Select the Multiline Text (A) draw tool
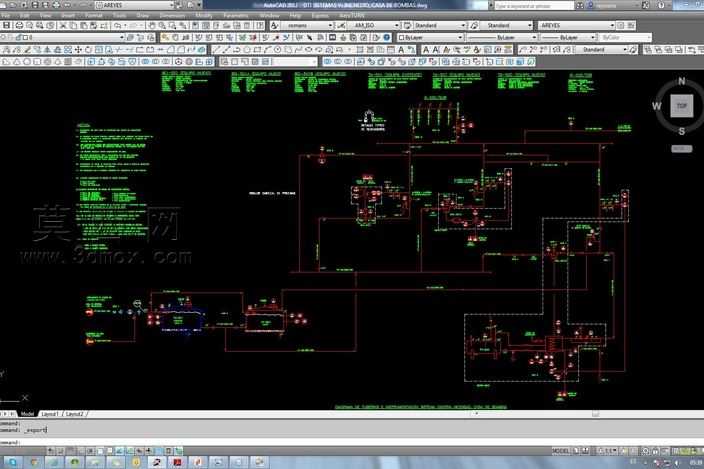The height and width of the screenshot is (469, 704). click(401, 50)
